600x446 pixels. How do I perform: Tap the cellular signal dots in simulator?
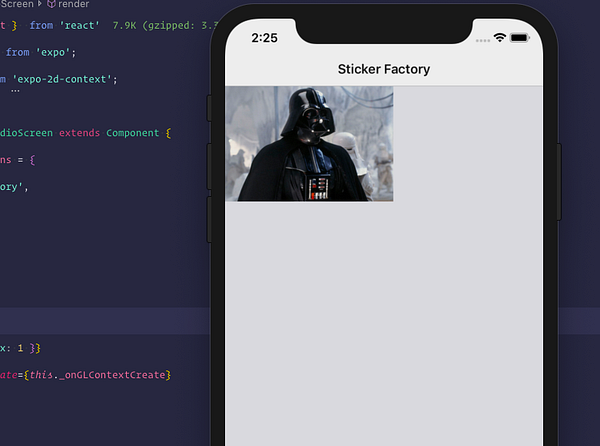[483, 40]
